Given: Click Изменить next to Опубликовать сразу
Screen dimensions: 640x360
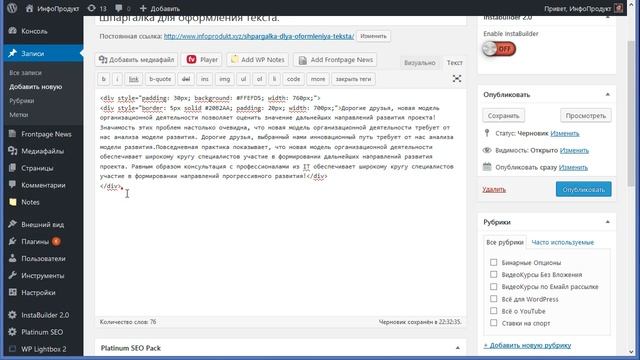Looking at the screenshot, I should click(x=573, y=167).
